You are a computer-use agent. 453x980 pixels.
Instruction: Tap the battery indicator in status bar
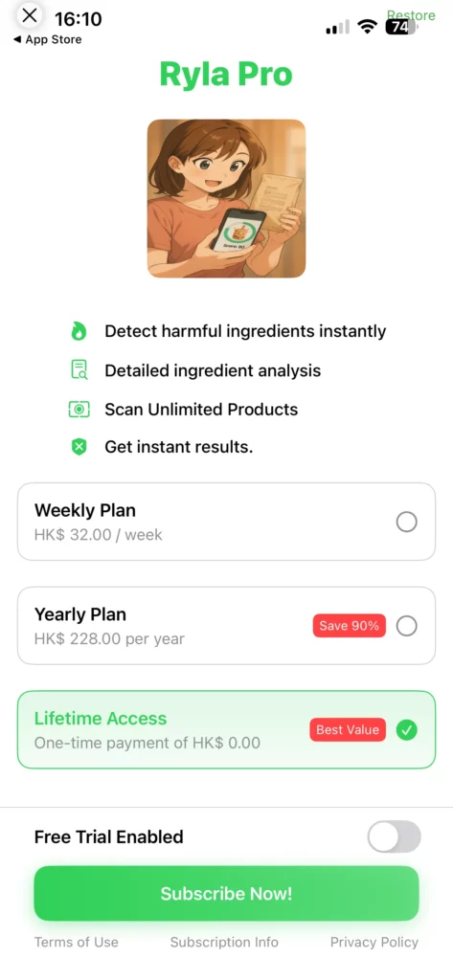click(x=400, y=27)
